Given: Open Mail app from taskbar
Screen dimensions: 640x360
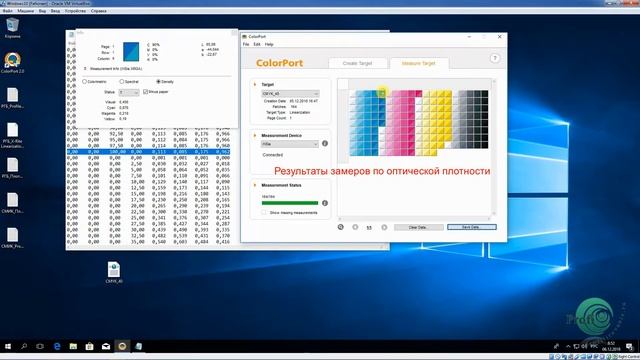Looking at the screenshot, I should point(106,346).
